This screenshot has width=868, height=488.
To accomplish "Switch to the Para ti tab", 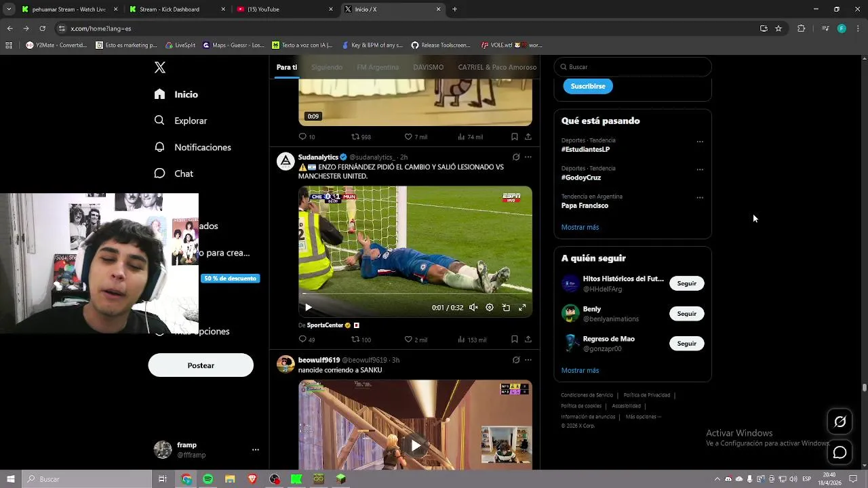I will pyautogui.click(x=287, y=67).
